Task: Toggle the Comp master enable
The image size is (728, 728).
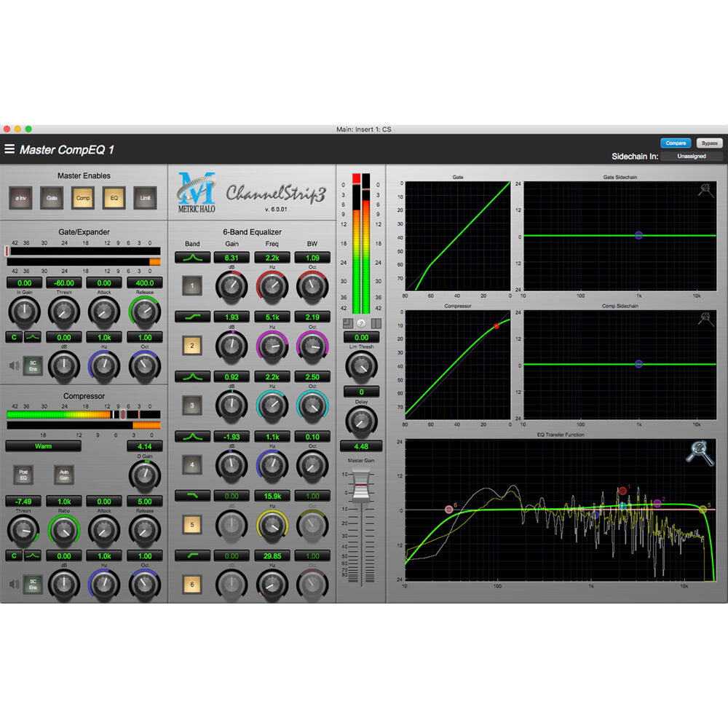Action: [x=83, y=197]
